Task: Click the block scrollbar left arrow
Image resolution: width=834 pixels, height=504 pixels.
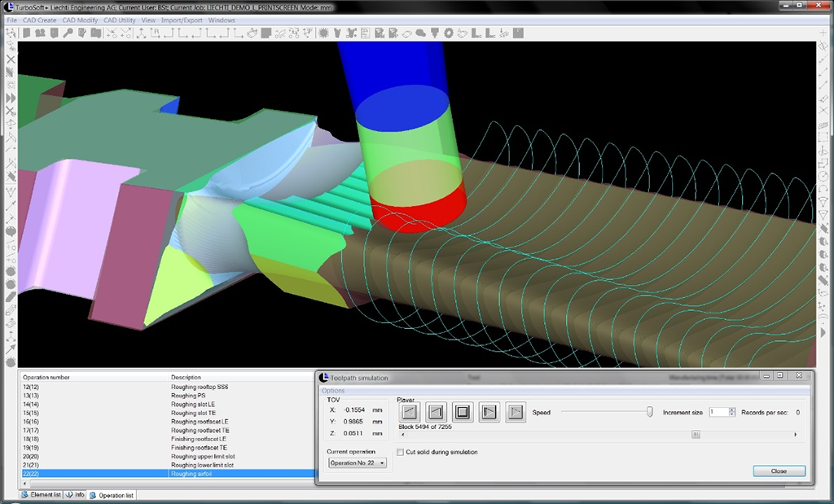Action: [x=402, y=434]
